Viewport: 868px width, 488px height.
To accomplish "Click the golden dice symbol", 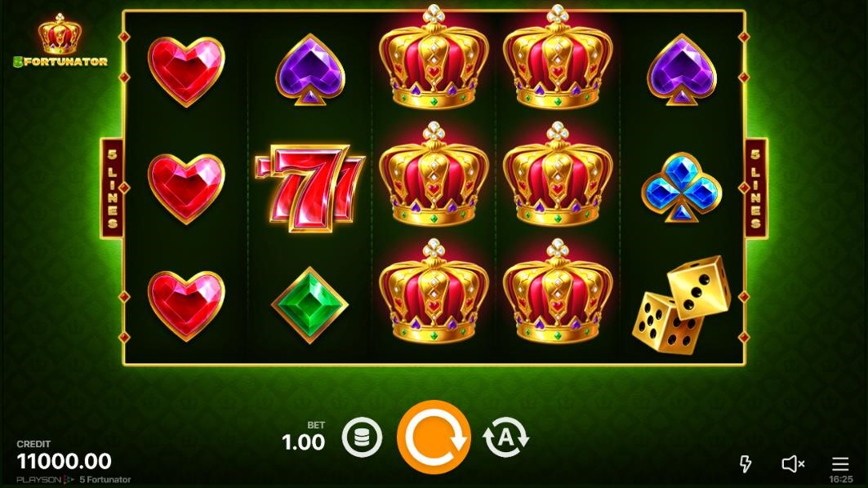I will 682,304.
